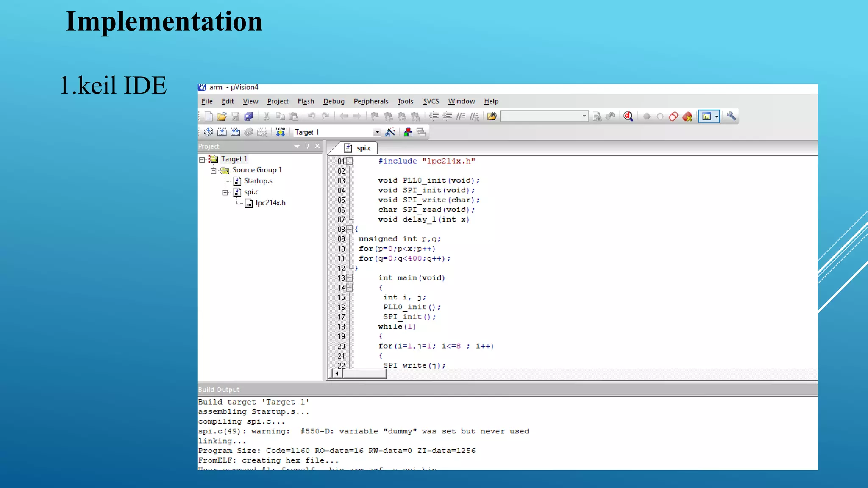868x488 pixels.
Task: Select lpc214x.h in the project tree
Action: point(270,203)
